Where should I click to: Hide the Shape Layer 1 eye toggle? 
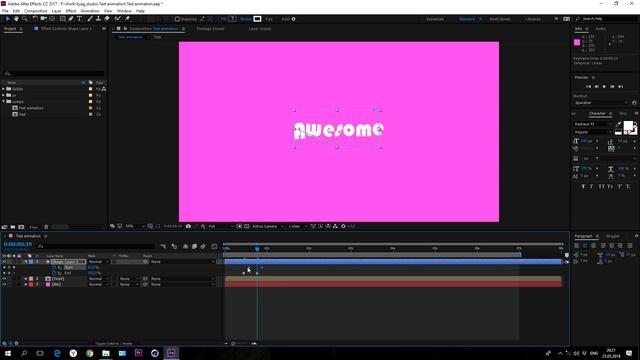coord(4,262)
